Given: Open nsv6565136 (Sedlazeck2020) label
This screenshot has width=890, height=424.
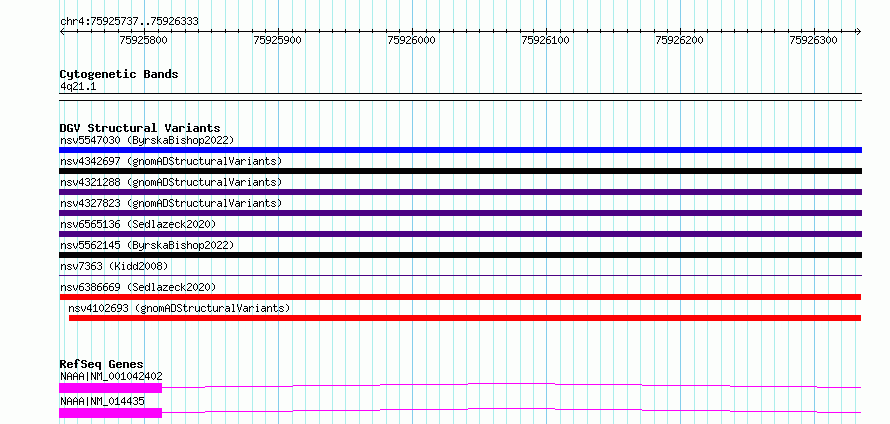Looking at the screenshot, I should pos(138,224).
